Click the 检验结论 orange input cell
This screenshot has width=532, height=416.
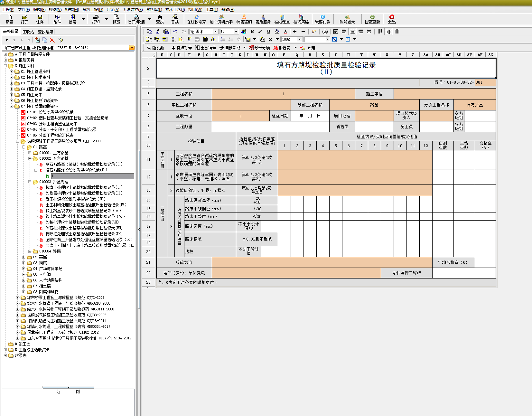tap(322, 262)
